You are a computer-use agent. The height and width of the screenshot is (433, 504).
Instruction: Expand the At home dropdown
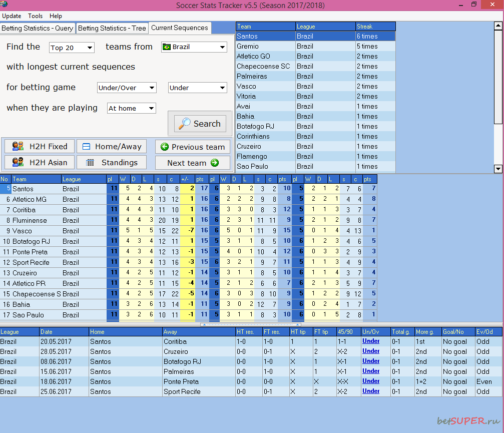click(131, 108)
